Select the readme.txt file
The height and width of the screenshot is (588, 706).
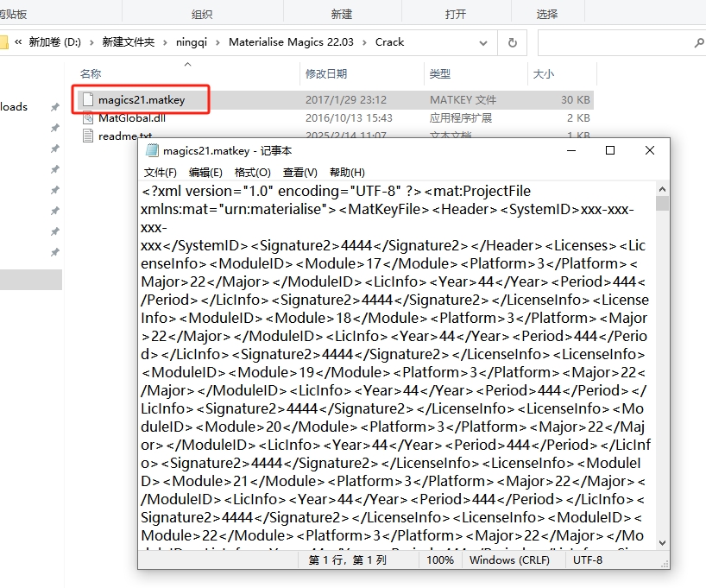(x=125, y=136)
